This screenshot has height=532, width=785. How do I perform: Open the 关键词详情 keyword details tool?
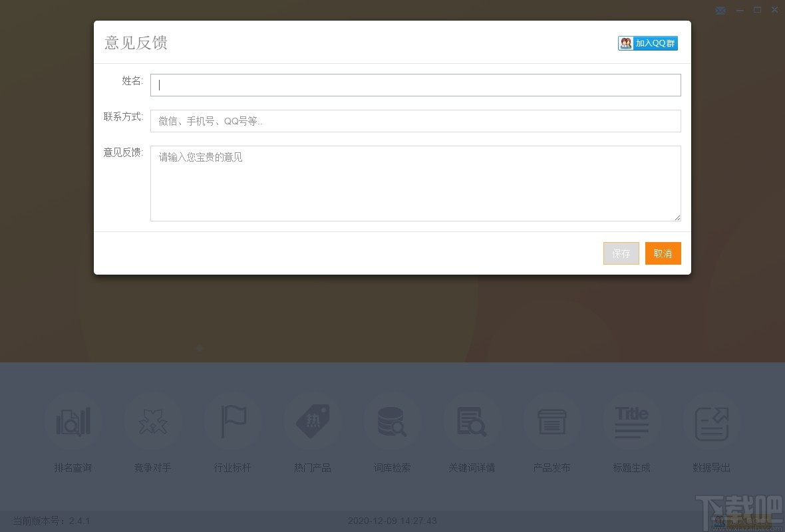point(472,421)
